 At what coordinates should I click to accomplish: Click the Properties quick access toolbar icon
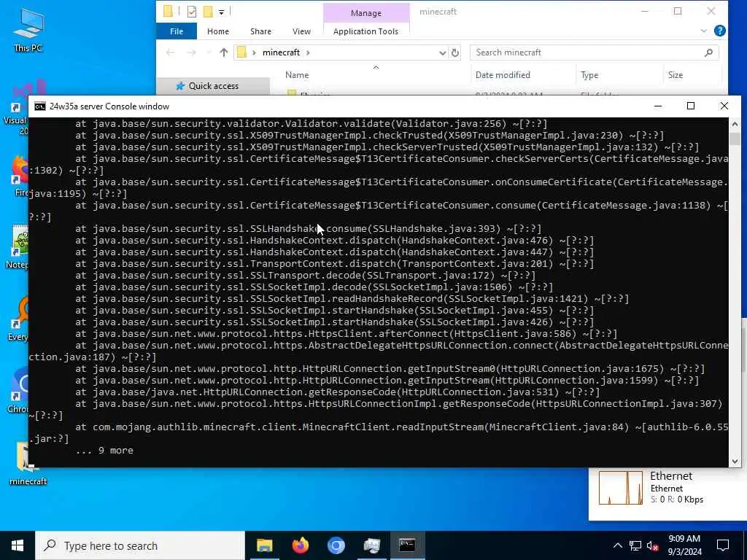click(192, 12)
